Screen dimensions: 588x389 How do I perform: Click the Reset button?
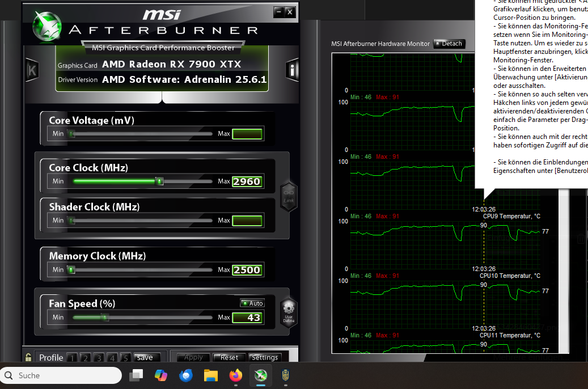[229, 357]
